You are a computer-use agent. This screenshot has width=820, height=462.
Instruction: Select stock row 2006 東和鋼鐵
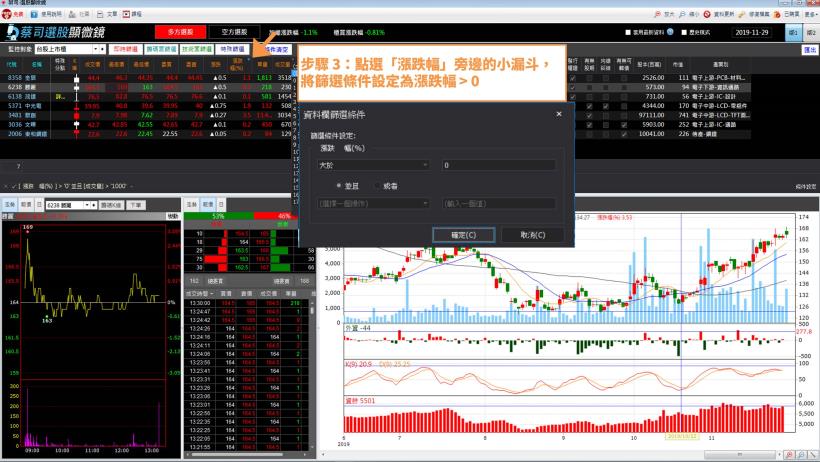tap(146, 134)
